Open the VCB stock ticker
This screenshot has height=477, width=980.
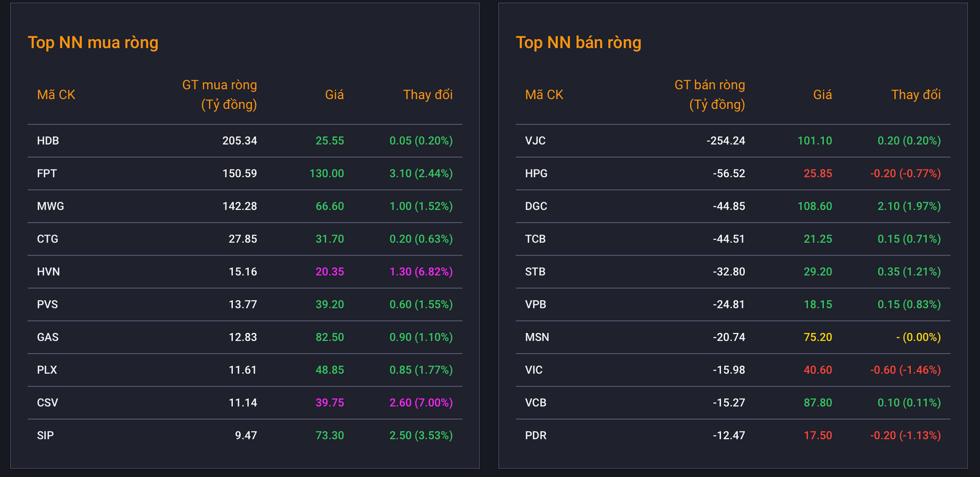pyautogui.click(x=536, y=402)
